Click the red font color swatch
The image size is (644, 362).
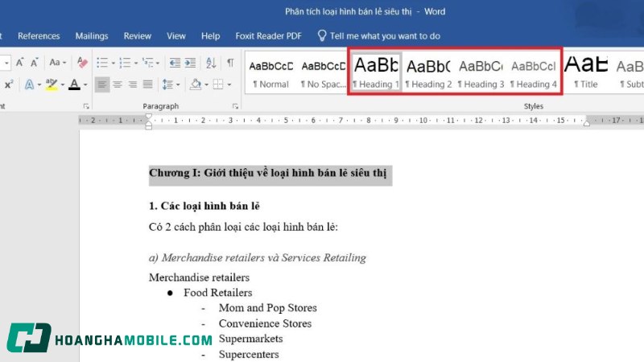74,84
